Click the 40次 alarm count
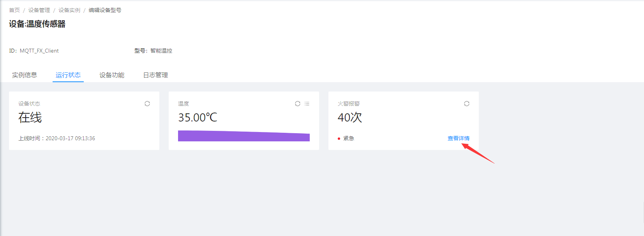Viewport: 644px width, 236px height. [350, 118]
